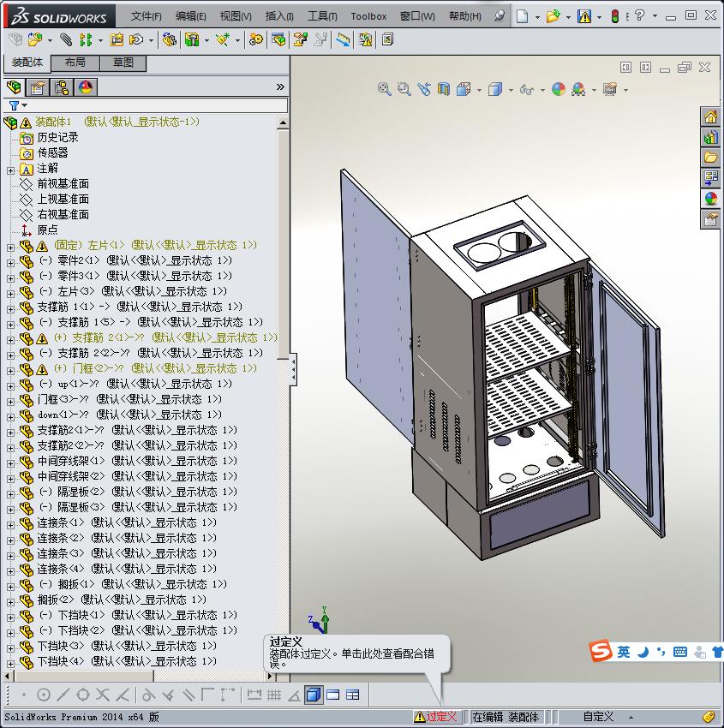Click the Sogou soft keyboard icon

coord(680,652)
